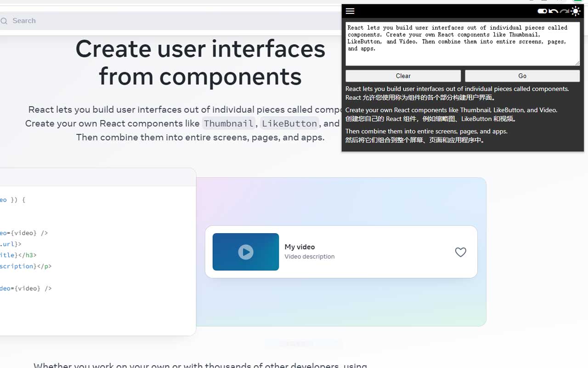Toggle the switch in the popup header

pos(542,11)
